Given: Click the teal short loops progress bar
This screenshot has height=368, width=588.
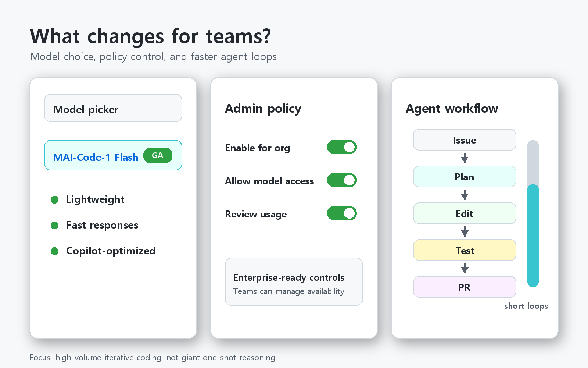Looking at the screenshot, I should click(x=533, y=236).
